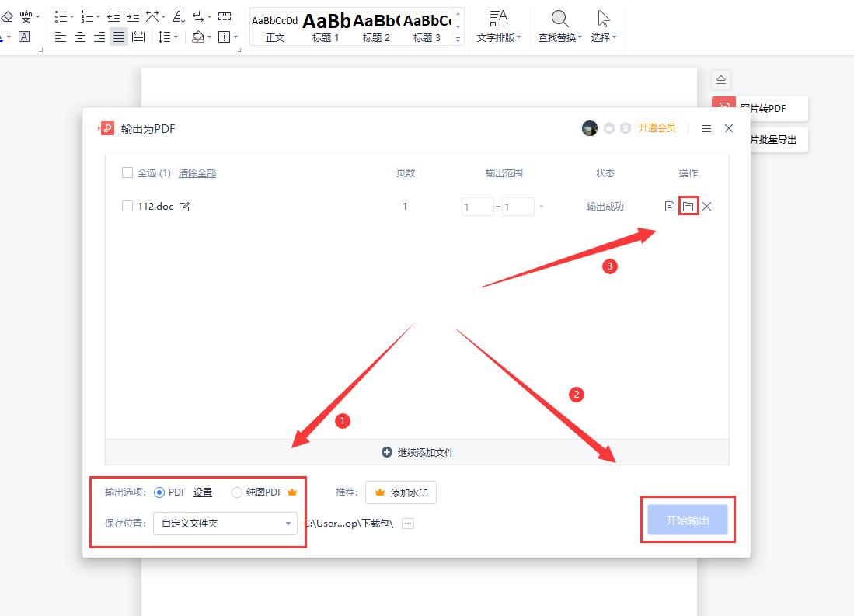Switch output to 纯图PDF

235,492
